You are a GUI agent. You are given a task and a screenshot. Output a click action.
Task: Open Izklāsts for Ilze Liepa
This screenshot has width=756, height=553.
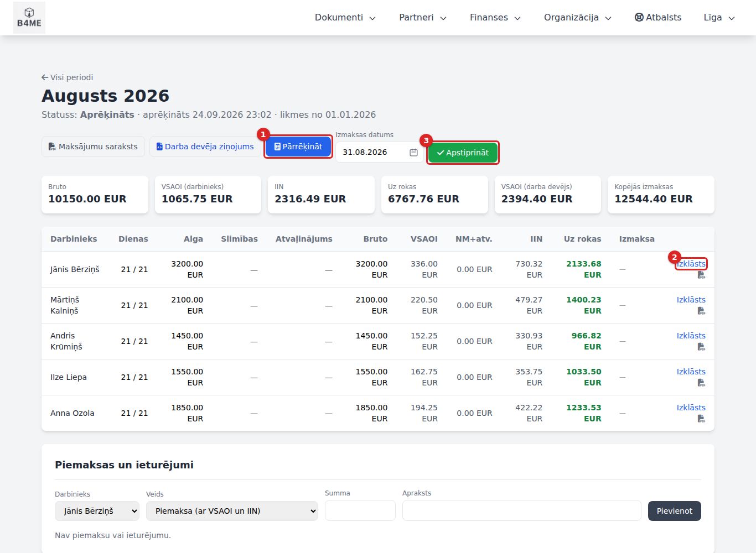pyautogui.click(x=691, y=372)
